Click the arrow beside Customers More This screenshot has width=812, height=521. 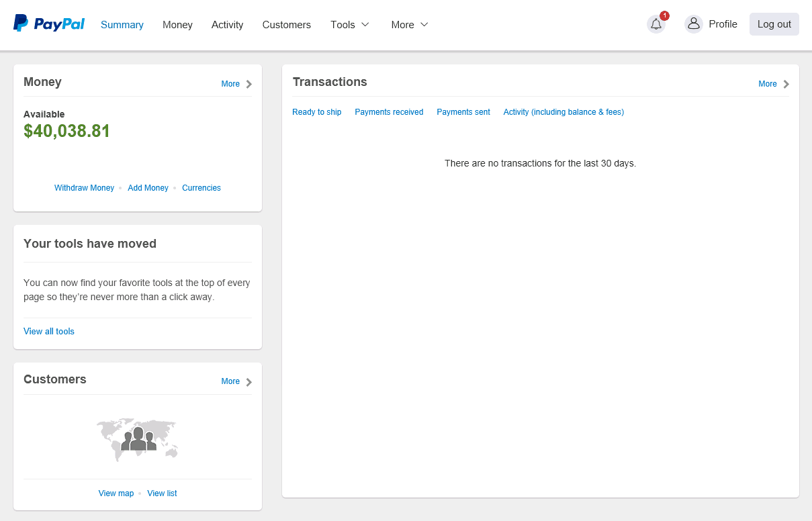point(249,382)
